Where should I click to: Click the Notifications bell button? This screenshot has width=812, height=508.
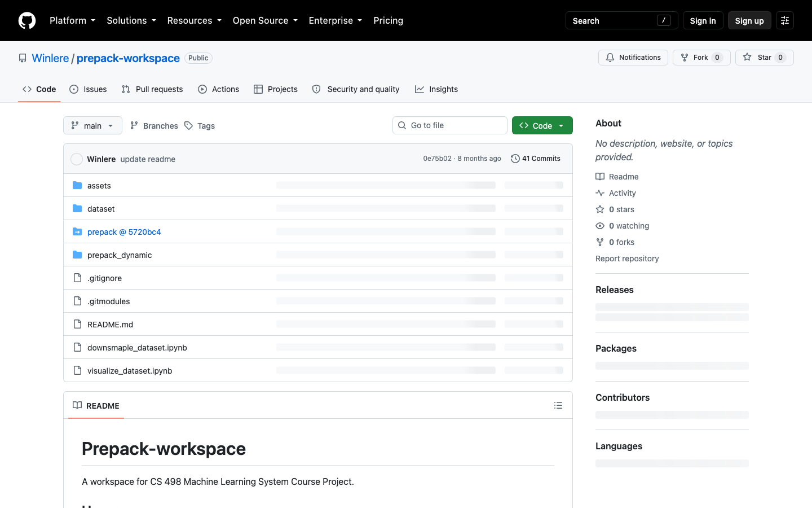[x=633, y=58]
